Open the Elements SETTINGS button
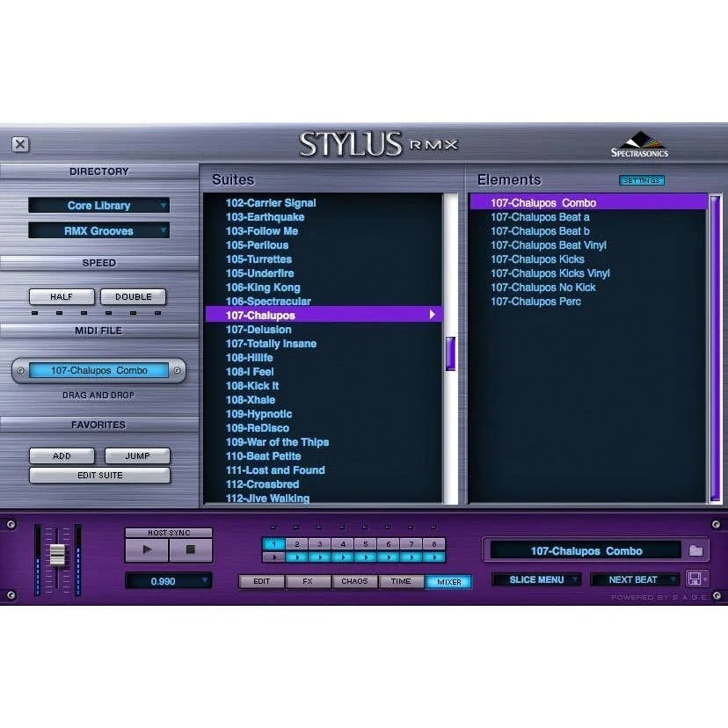 coord(642,180)
